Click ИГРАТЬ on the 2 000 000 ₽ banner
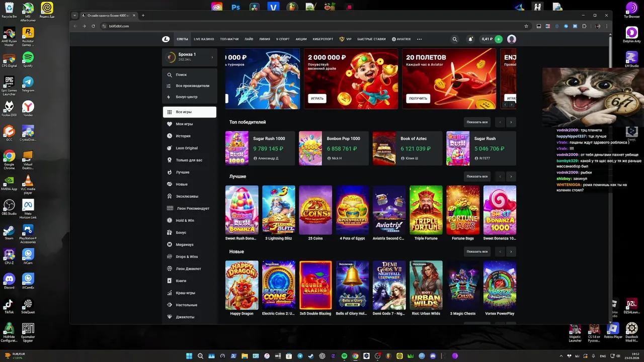Viewport: 644px width, 362px height. 317,99
